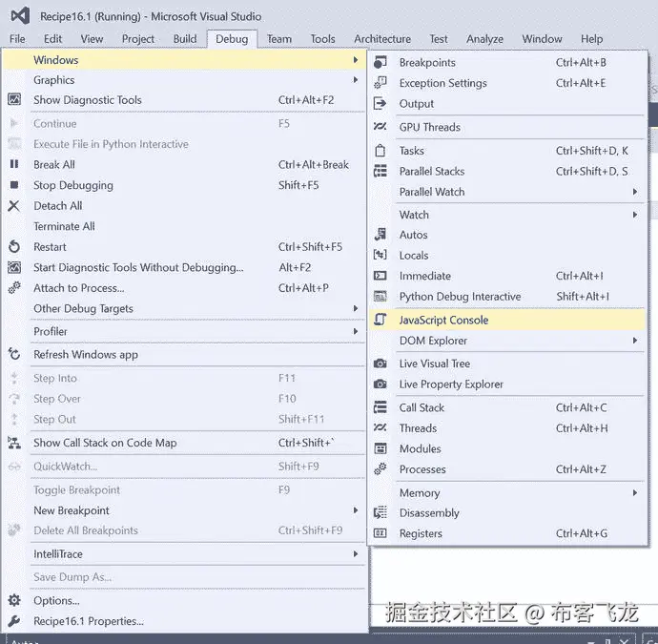658x644 pixels.
Task: Open the Build menu
Action: coord(185,39)
